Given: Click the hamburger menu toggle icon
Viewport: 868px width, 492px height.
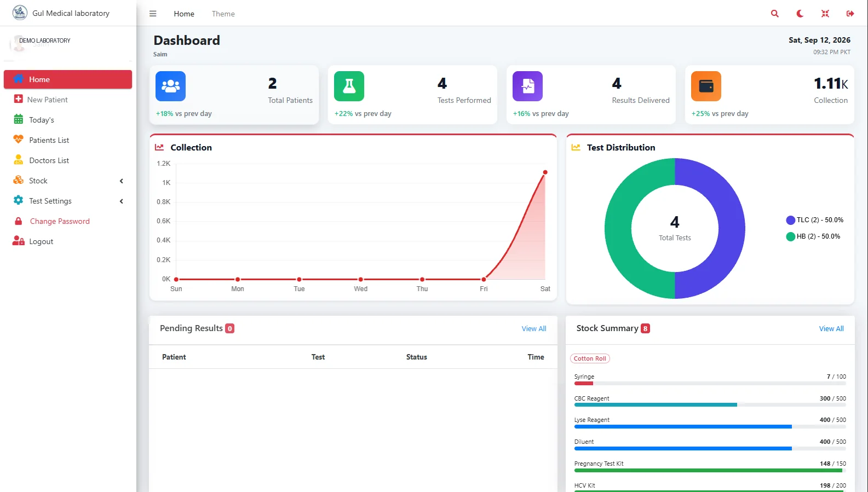Looking at the screenshot, I should [153, 14].
